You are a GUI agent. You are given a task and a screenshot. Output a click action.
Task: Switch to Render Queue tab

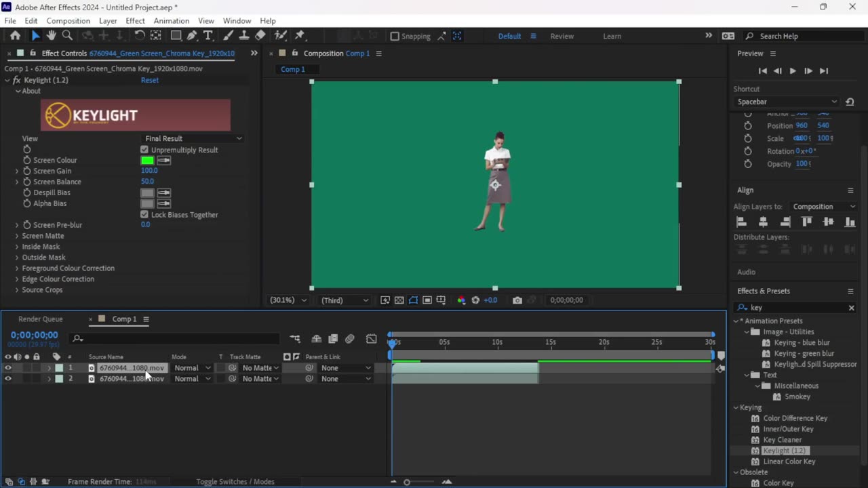(40, 319)
